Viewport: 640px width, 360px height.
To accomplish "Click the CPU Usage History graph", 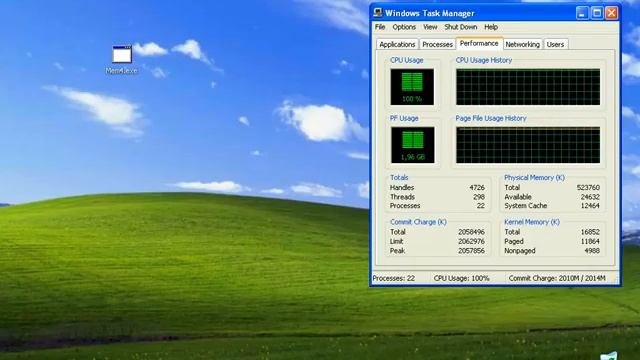I will (x=528, y=87).
